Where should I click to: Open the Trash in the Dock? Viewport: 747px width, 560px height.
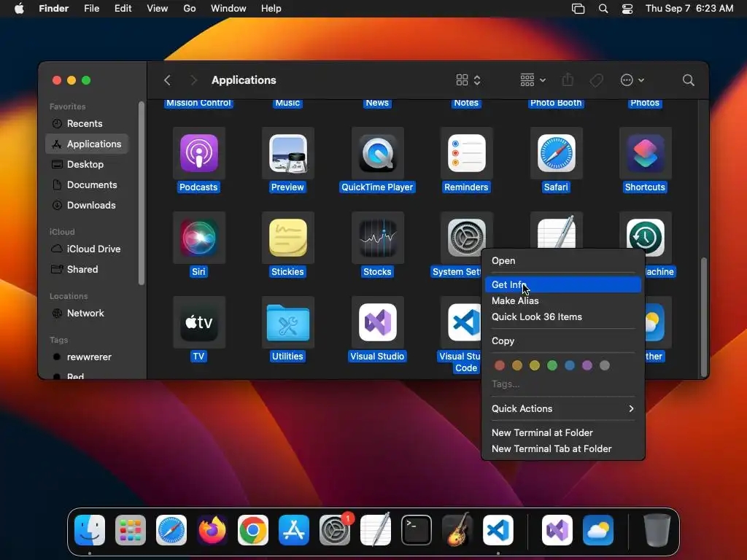(657, 530)
